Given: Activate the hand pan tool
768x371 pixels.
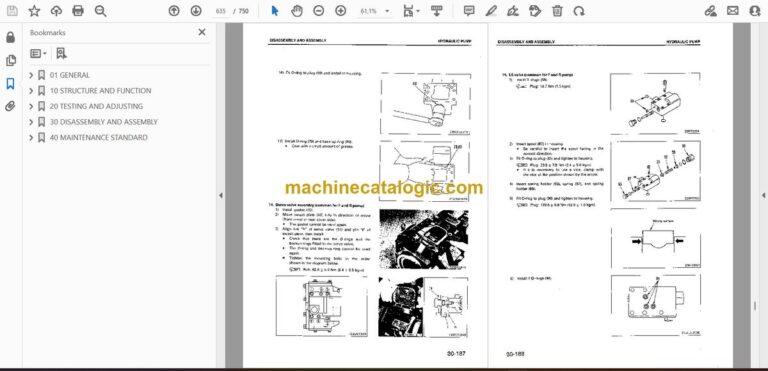Looking at the screenshot, I should pyautogui.click(x=297, y=11).
